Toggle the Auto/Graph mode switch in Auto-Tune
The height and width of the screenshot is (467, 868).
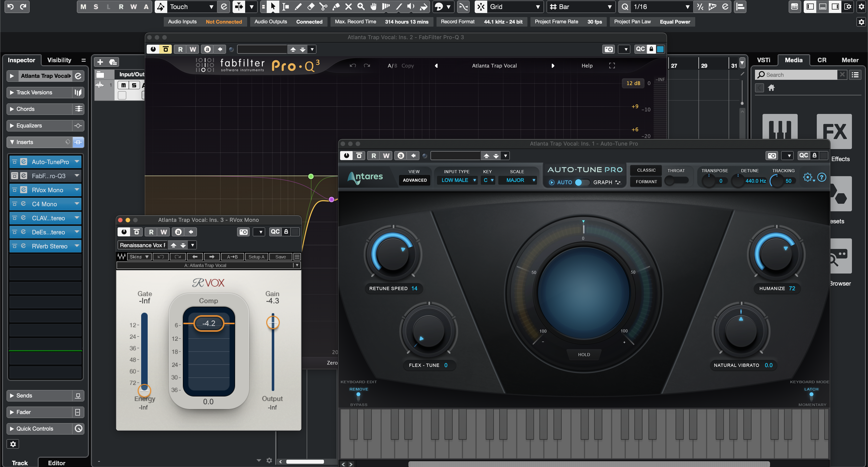point(582,182)
